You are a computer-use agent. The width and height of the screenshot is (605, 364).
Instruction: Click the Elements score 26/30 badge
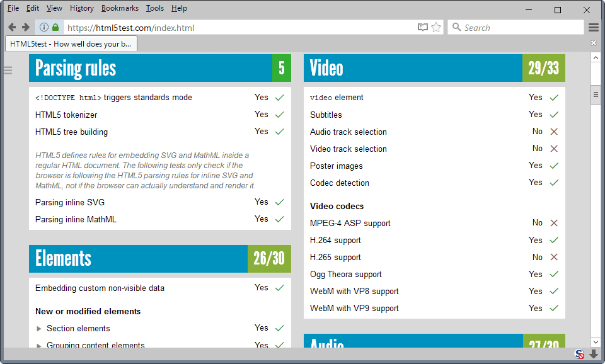point(269,258)
